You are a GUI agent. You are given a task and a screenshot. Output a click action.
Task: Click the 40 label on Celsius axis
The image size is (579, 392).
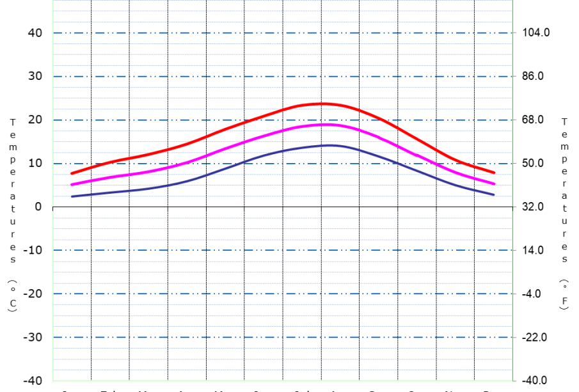pyautogui.click(x=35, y=33)
